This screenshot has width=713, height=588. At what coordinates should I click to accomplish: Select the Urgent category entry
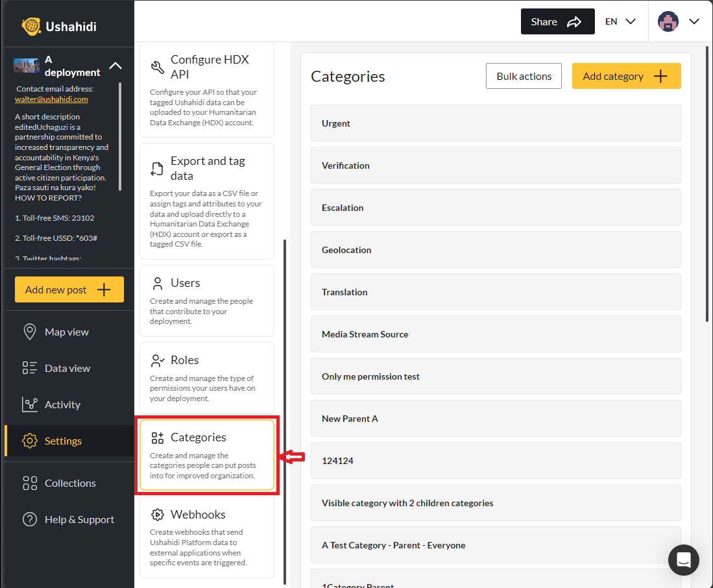point(495,123)
